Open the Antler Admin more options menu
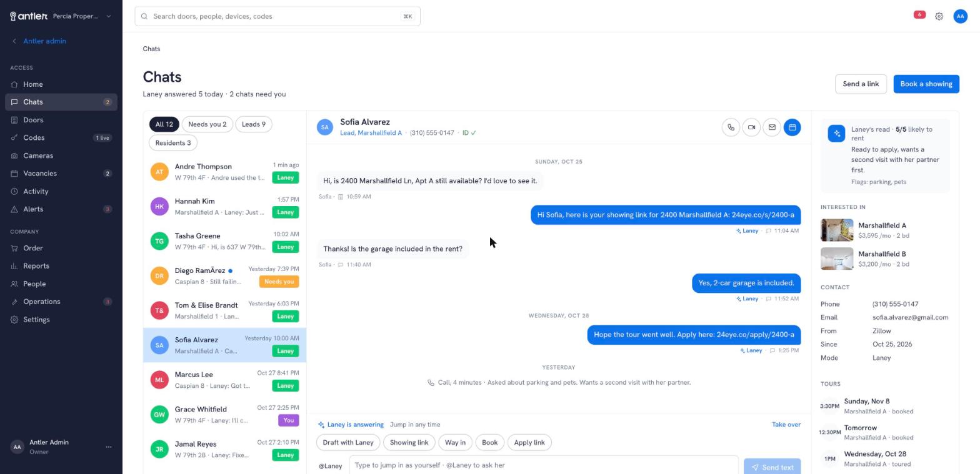Screen dimensions: 980x474 (x=108, y=447)
